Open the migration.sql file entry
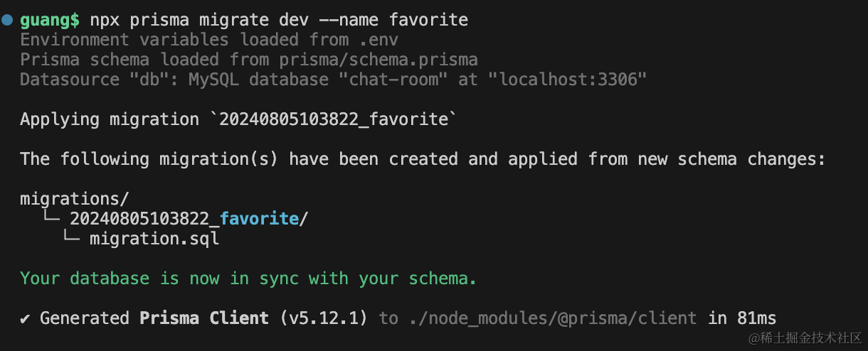The image size is (868, 351). click(x=154, y=239)
